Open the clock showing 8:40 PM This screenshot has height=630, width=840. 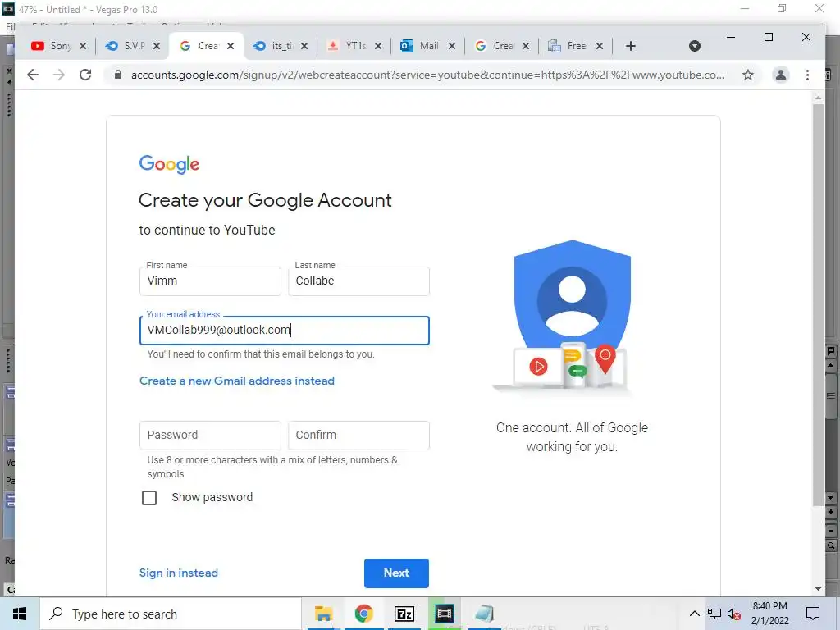click(769, 614)
